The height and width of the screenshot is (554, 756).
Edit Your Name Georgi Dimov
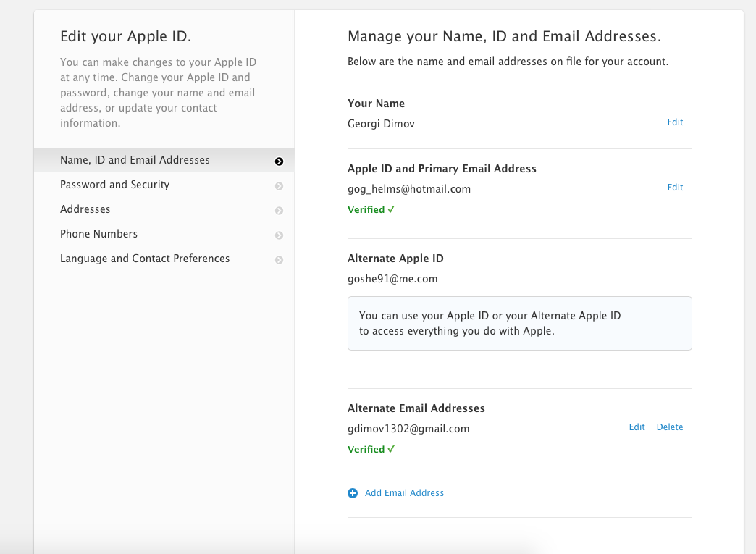[x=675, y=122]
